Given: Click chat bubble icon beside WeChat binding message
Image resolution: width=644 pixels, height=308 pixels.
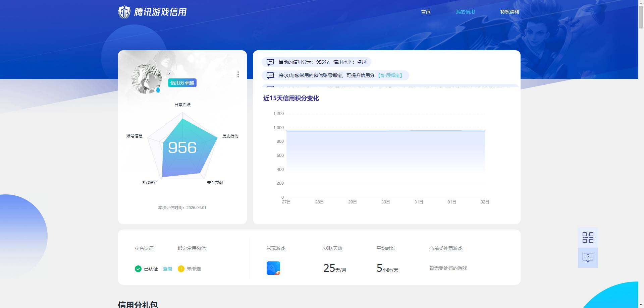Looking at the screenshot, I should [x=270, y=75].
